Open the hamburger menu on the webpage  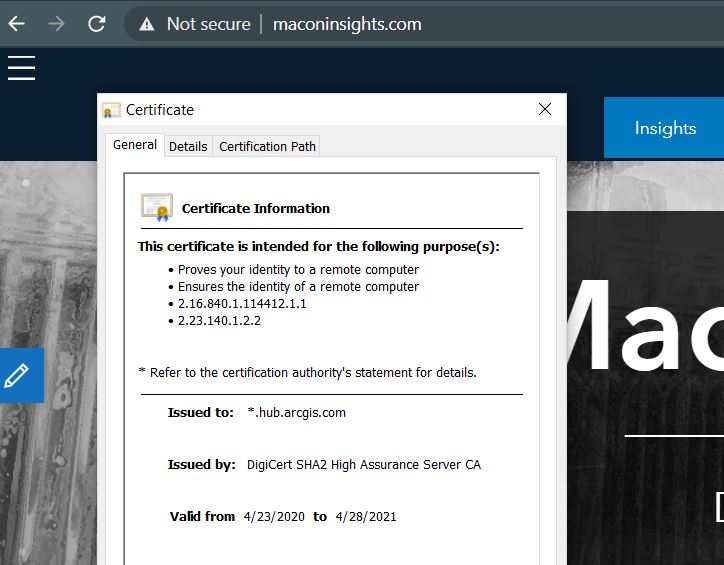click(x=21, y=68)
